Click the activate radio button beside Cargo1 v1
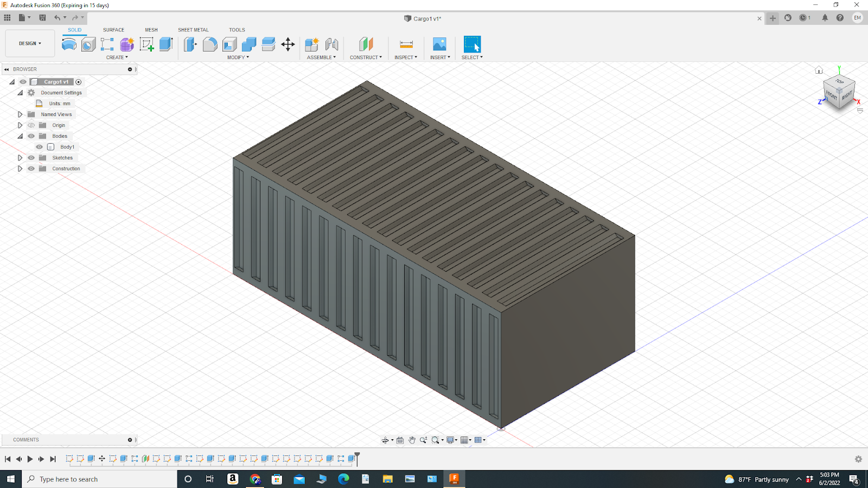The image size is (868, 488). [x=79, y=82]
